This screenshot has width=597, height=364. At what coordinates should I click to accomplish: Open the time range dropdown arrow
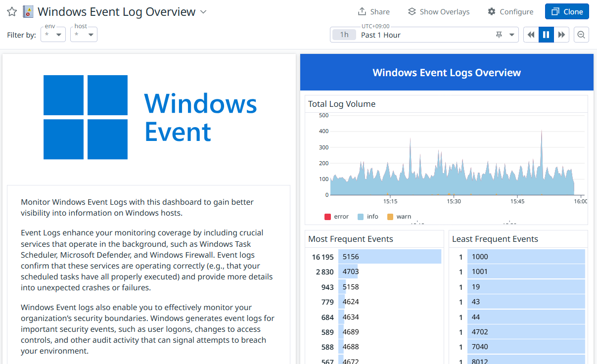pyautogui.click(x=511, y=35)
